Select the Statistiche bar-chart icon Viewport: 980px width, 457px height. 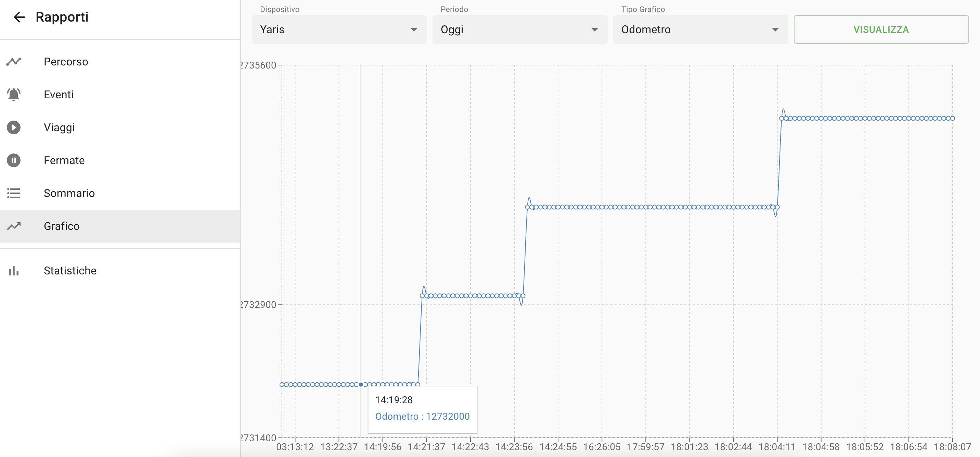click(x=14, y=270)
